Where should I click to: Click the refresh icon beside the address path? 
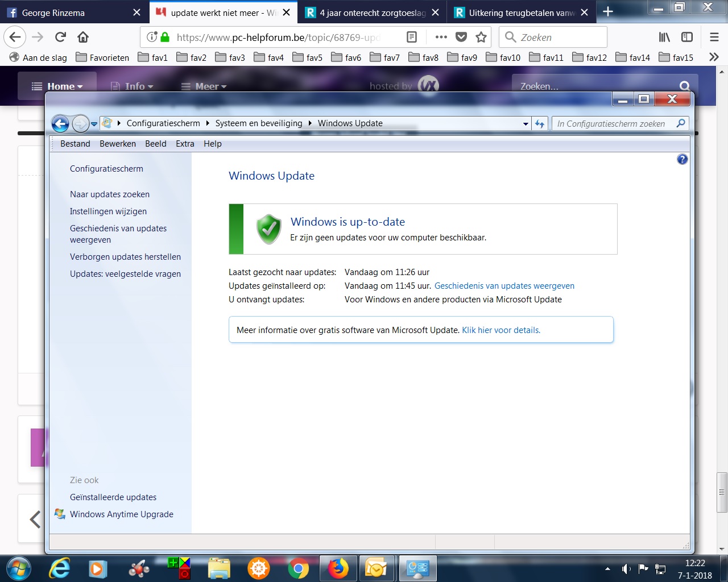pos(540,123)
